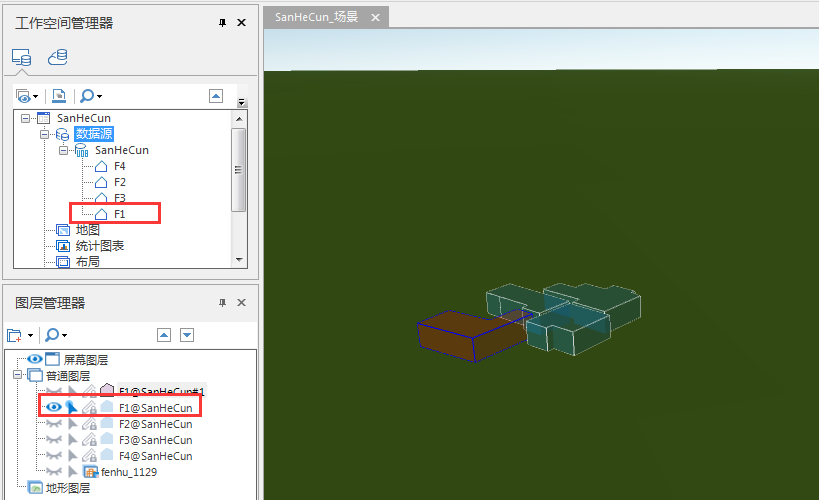Select the F4@SanHeCun layer name
Screen dimensions: 819x500
tap(156, 456)
